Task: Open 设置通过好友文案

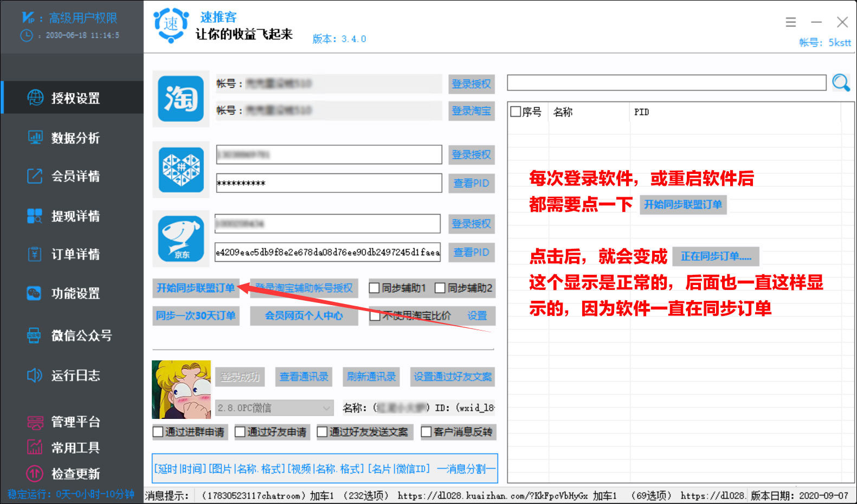Action: [453, 377]
